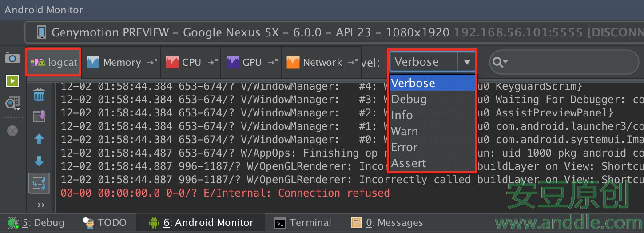Click the grey terminate application icon
The height and width of the screenshot is (233, 644).
coord(12,130)
